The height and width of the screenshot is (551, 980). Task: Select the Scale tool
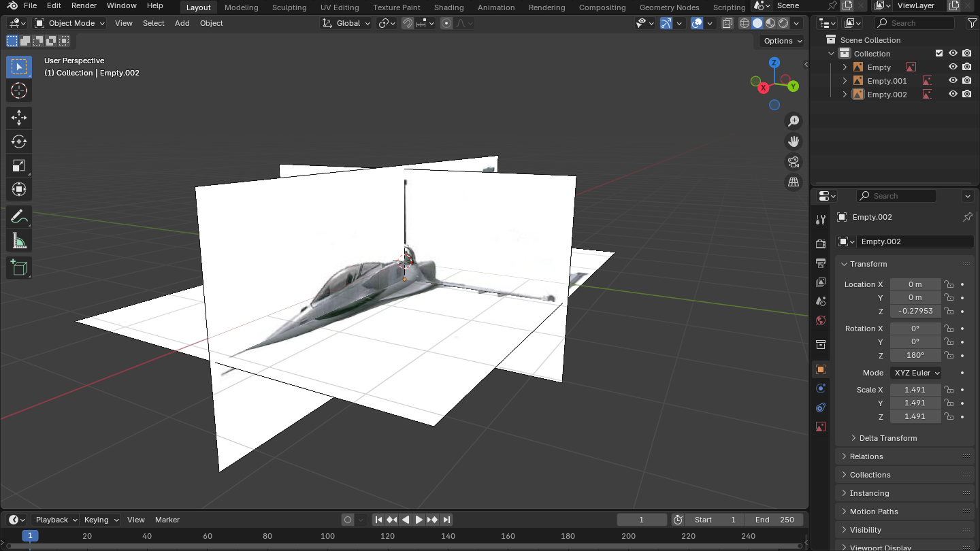point(19,165)
